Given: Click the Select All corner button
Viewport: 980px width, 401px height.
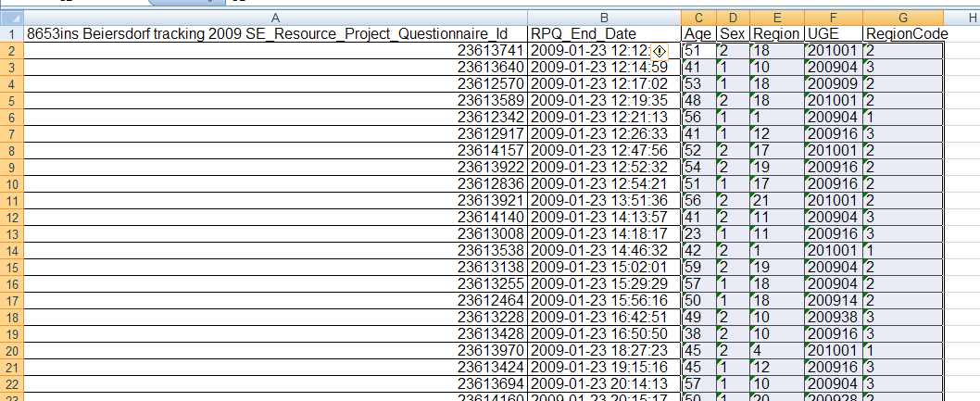Looking at the screenshot, I should [x=11, y=17].
